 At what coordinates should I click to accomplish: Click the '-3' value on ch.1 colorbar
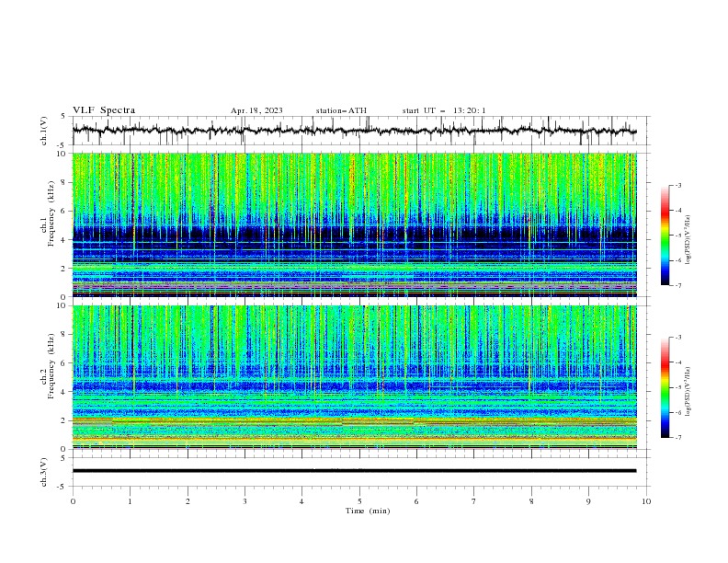tap(677, 185)
